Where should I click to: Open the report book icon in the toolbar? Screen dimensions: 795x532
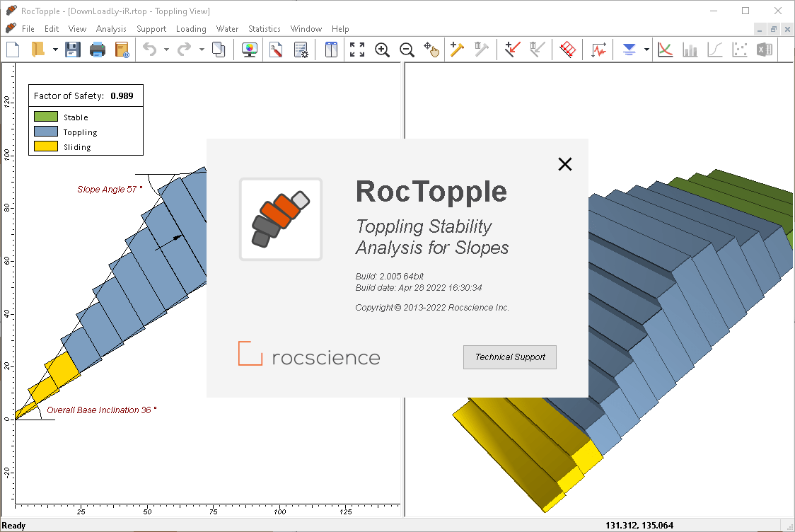tap(122, 50)
